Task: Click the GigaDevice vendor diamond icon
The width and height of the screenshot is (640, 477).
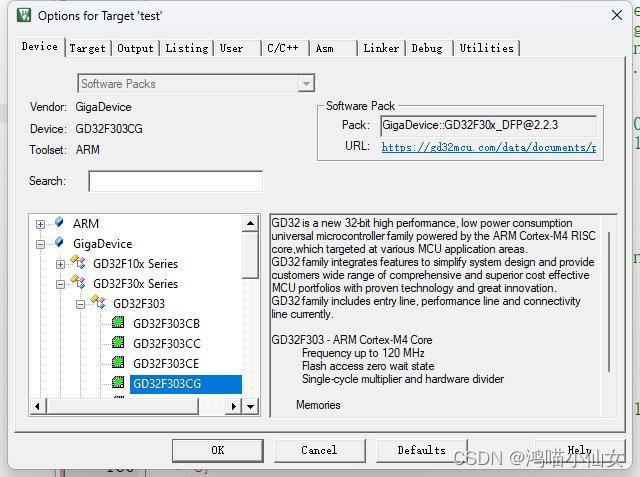Action: pyautogui.click(x=59, y=242)
